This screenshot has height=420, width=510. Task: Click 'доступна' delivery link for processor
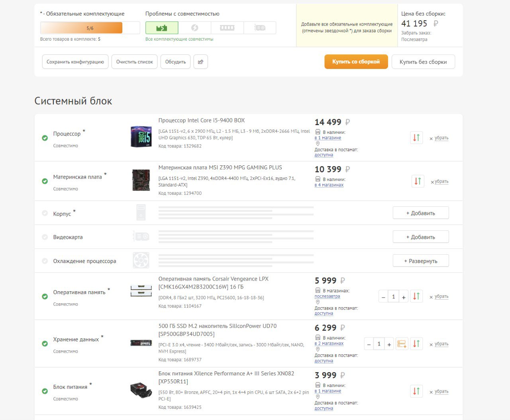click(324, 155)
